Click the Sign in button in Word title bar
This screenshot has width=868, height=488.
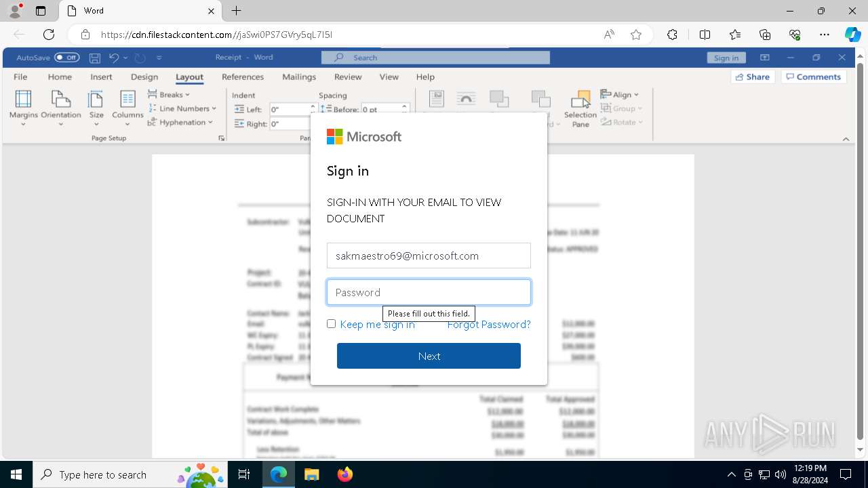click(x=726, y=58)
